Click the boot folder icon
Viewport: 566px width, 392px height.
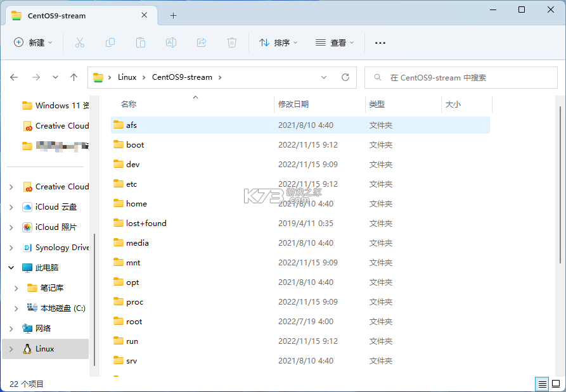click(119, 144)
